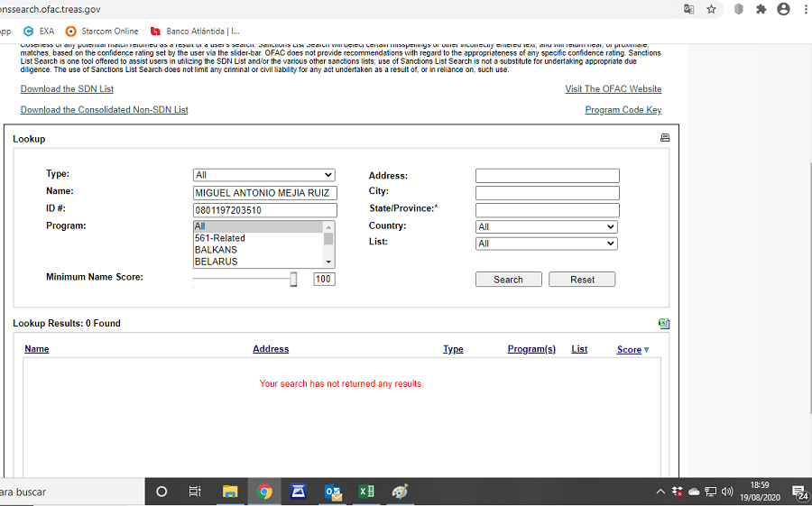This screenshot has width=812, height=506.
Task: Click the Address input field
Action: click(x=547, y=176)
